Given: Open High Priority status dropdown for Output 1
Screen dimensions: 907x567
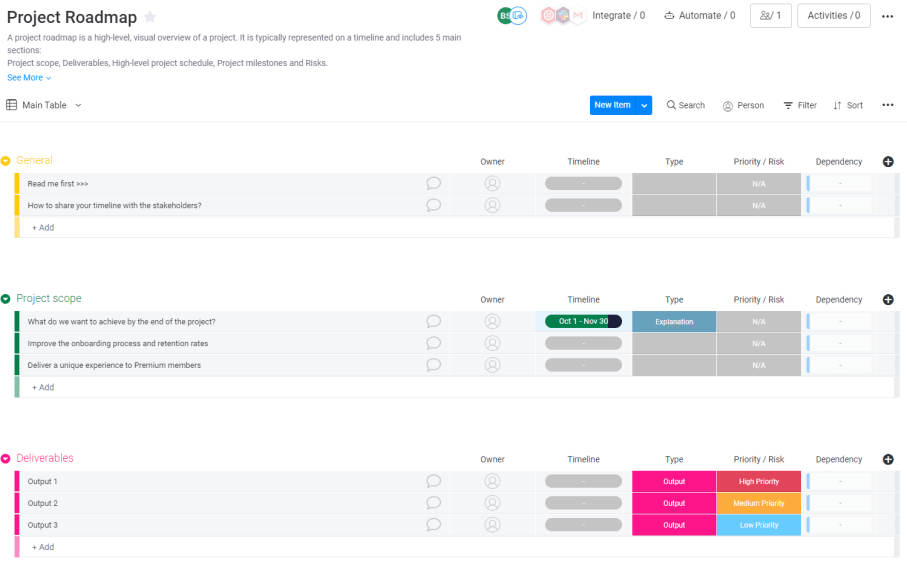Looking at the screenshot, I should (x=758, y=481).
